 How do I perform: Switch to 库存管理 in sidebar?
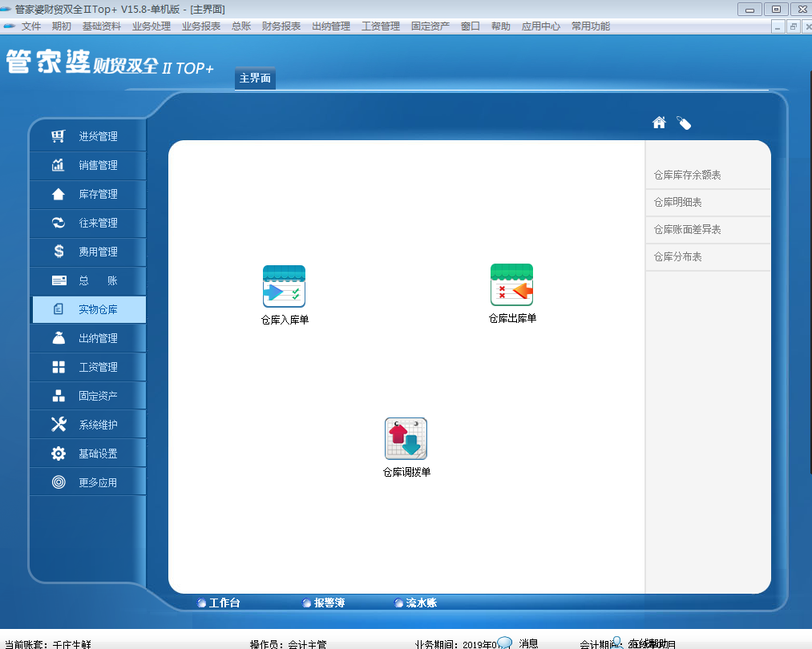(x=88, y=194)
